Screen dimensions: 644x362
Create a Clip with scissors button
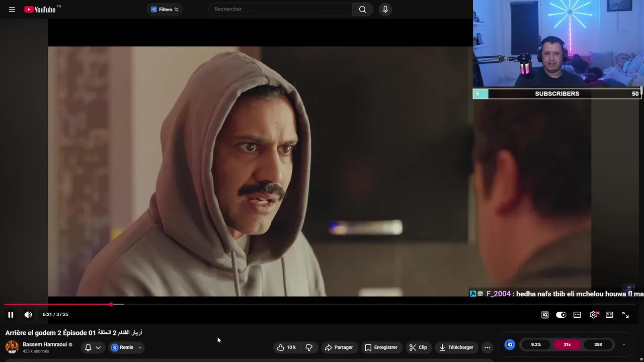pyautogui.click(x=418, y=347)
